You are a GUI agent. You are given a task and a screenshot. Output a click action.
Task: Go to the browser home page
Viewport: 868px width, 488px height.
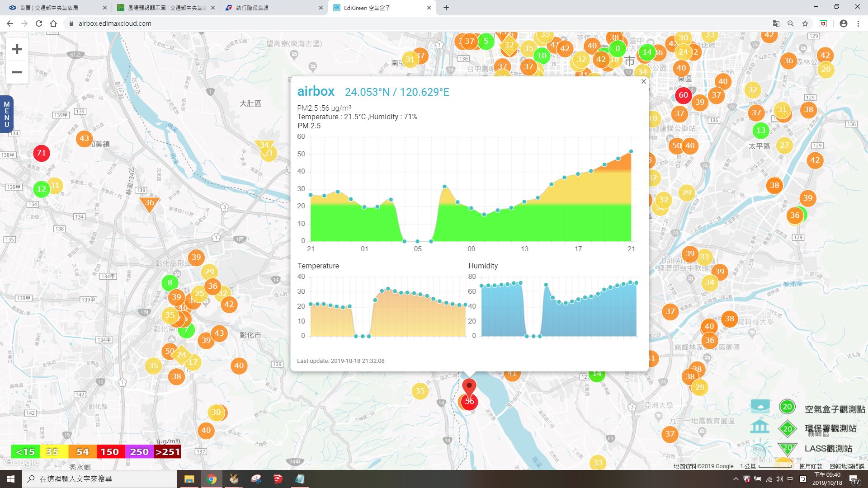pyautogui.click(x=53, y=23)
